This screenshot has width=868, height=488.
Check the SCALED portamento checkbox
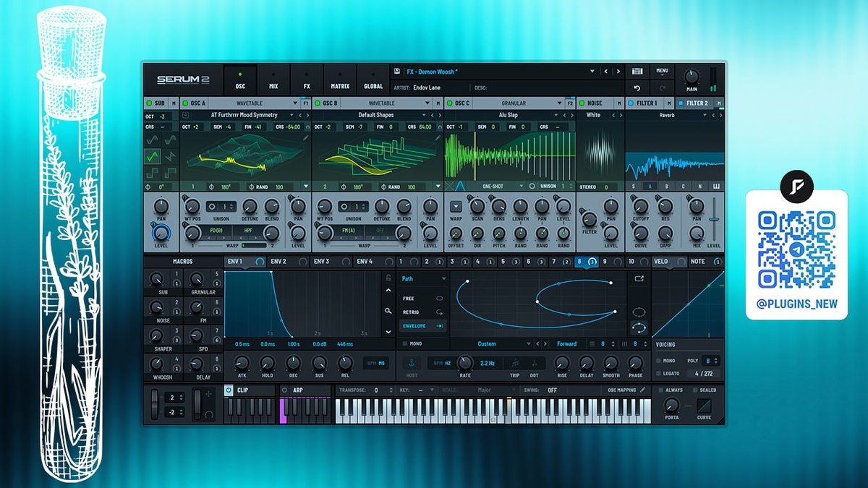pos(694,390)
